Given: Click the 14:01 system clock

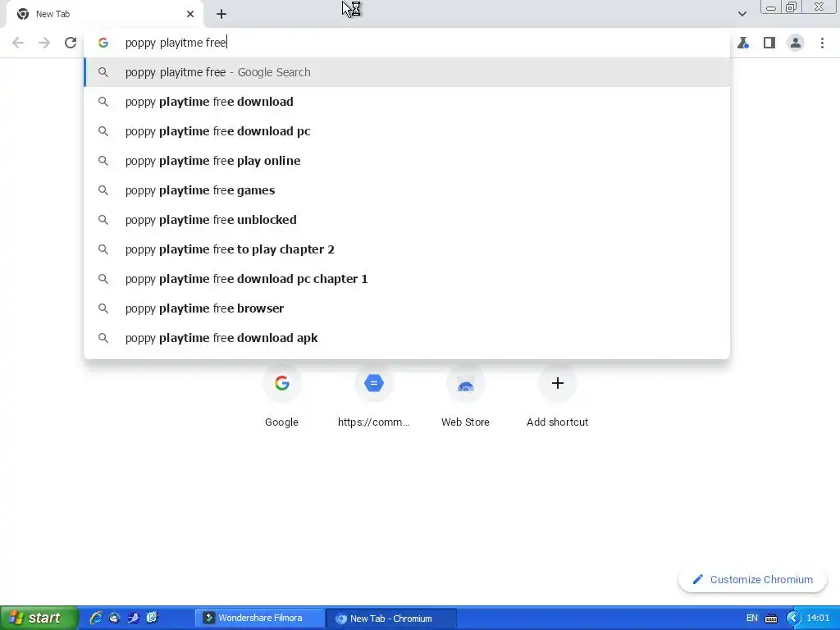Looking at the screenshot, I should point(818,619).
